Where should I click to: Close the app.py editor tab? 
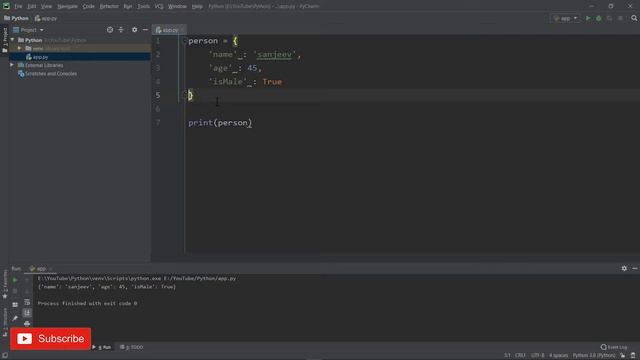pyautogui.click(x=182, y=30)
